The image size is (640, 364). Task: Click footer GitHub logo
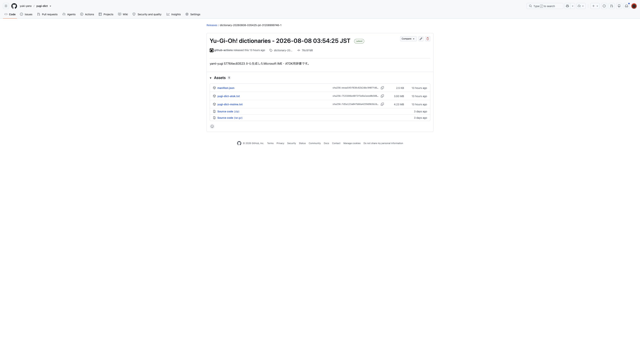click(x=239, y=143)
